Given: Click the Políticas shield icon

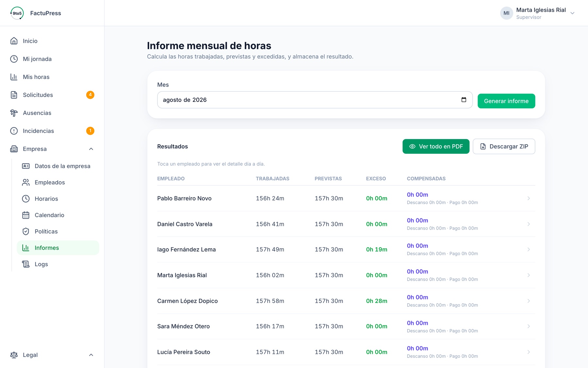Looking at the screenshot, I should pos(26,231).
